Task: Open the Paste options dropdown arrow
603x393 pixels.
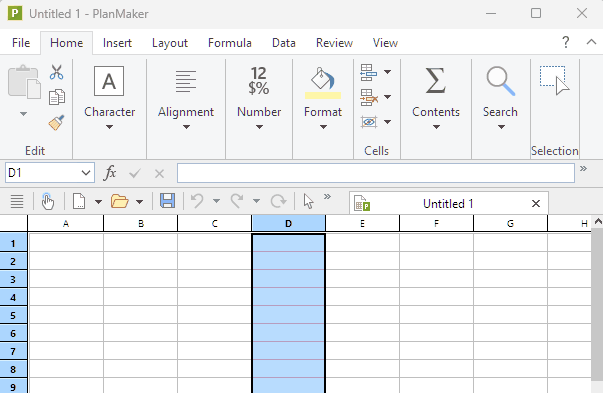Action: (x=23, y=114)
